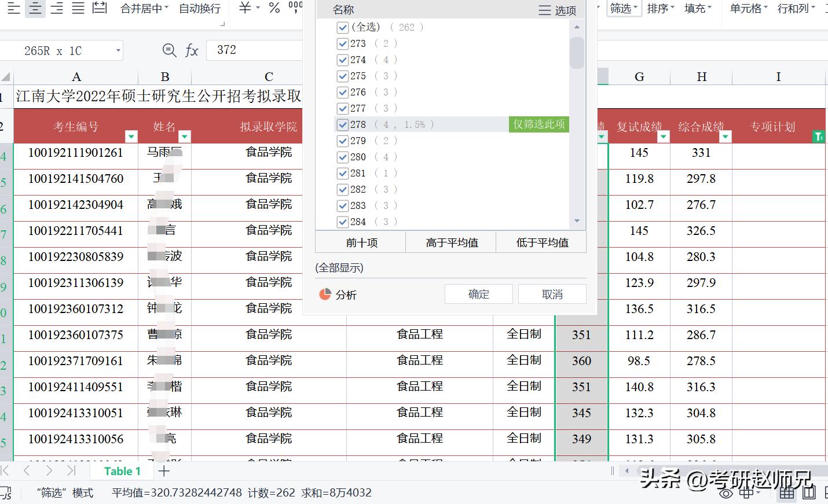Select the wrap text (自动换行) icon
The image size is (828, 504).
pyautogui.click(x=199, y=9)
